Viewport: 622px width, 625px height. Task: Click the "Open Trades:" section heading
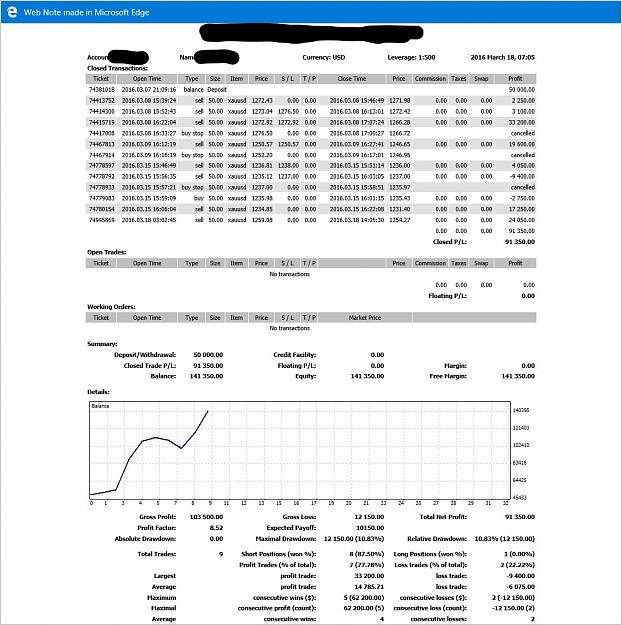coord(106,252)
